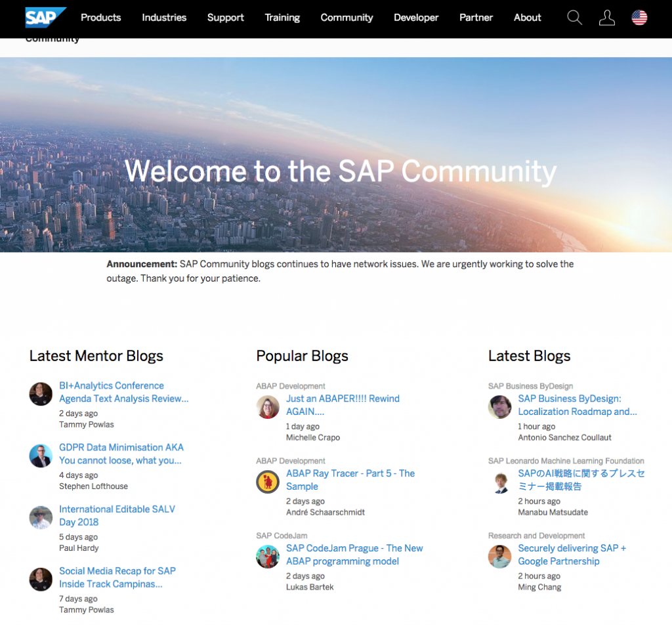Open BI+Analytics Conference Agenda blog post
Image resolution: width=672 pixels, height=625 pixels.
pyautogui.click(x=123, y=392)
